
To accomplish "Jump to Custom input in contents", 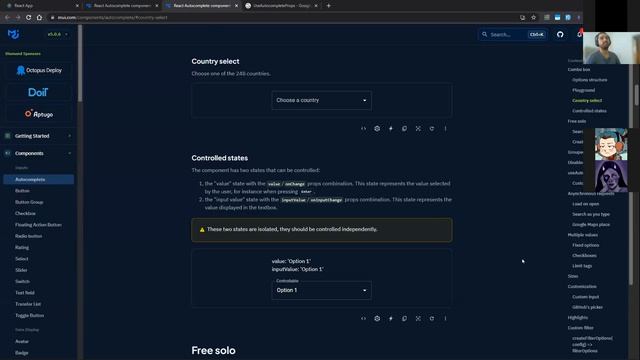I will click(586, 297).
